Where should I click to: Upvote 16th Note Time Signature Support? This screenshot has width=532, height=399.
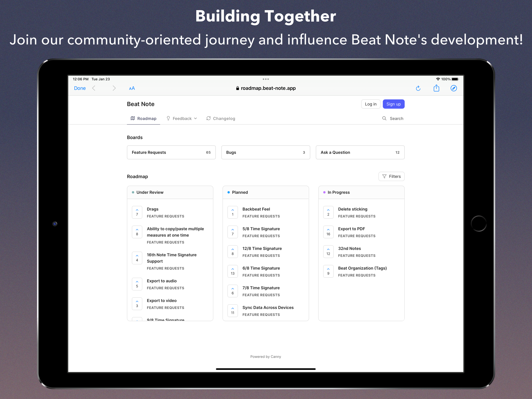(x=137, y=258)
